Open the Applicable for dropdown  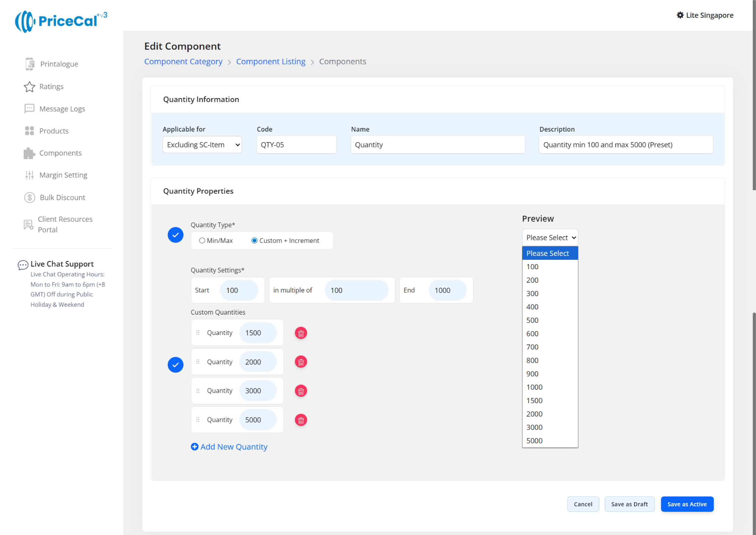pyautogui.click(x=202, y=145)
